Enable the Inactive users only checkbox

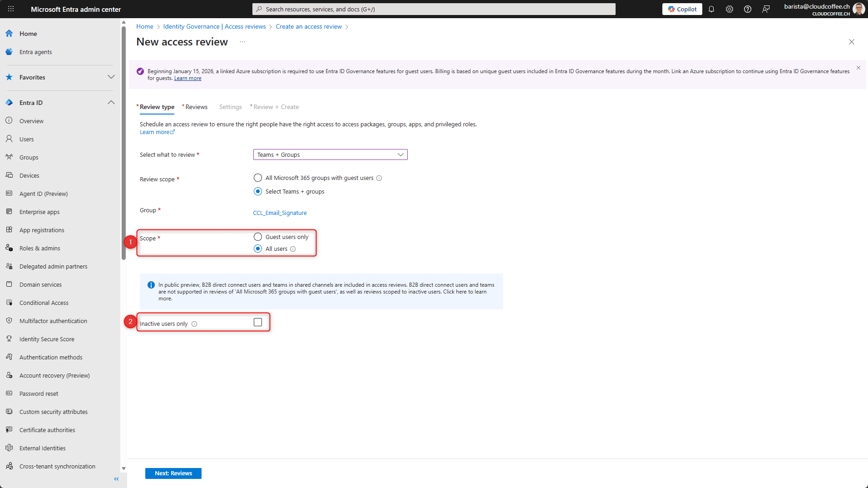pos(258,322)
